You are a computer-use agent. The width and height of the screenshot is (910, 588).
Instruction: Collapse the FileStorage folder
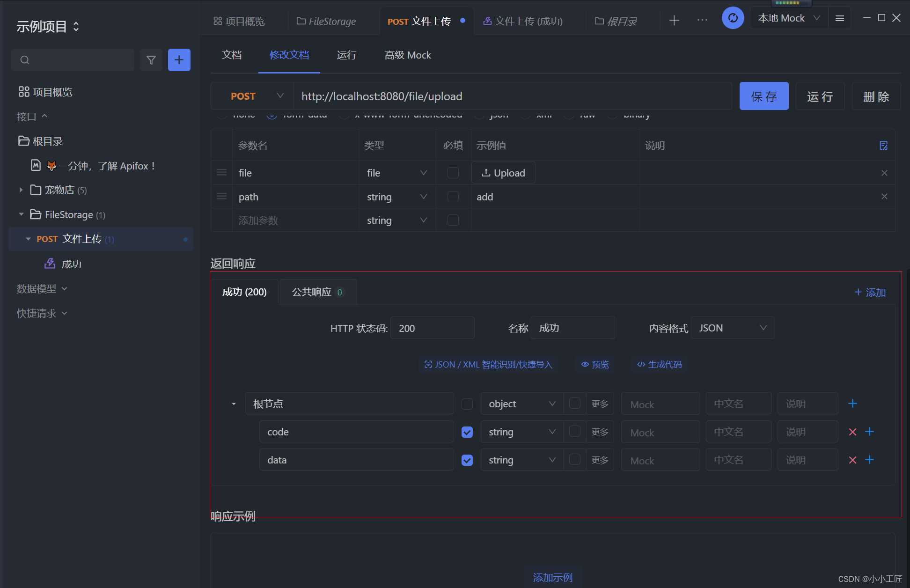[21, 214]
